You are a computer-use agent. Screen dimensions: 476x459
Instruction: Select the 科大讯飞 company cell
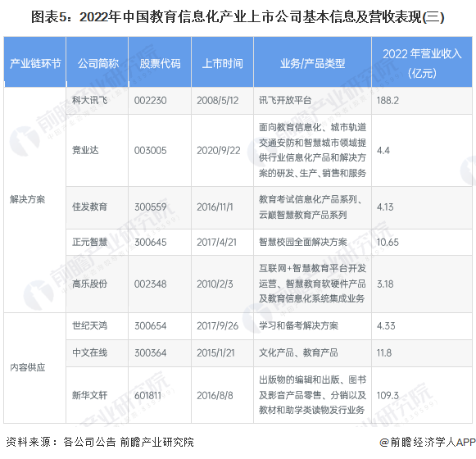pyautogui.click(x=97, y=101)
